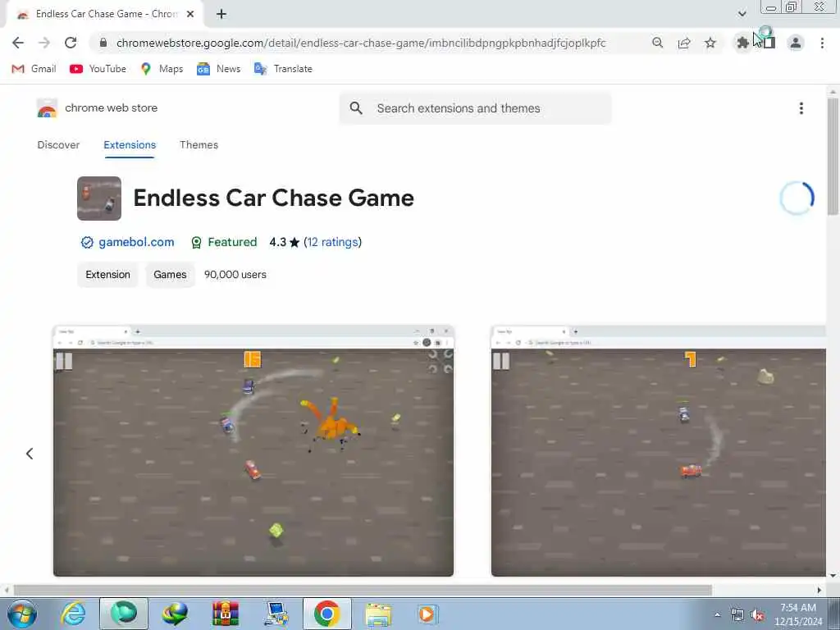Open the clock showing 7:54 AM
Image resolution: width=840 pixels, height=630 pixels.
tap(798, 614)
